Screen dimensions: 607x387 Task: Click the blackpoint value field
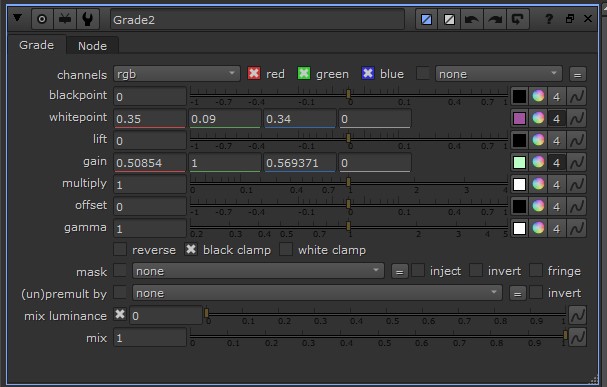[150, 96]
